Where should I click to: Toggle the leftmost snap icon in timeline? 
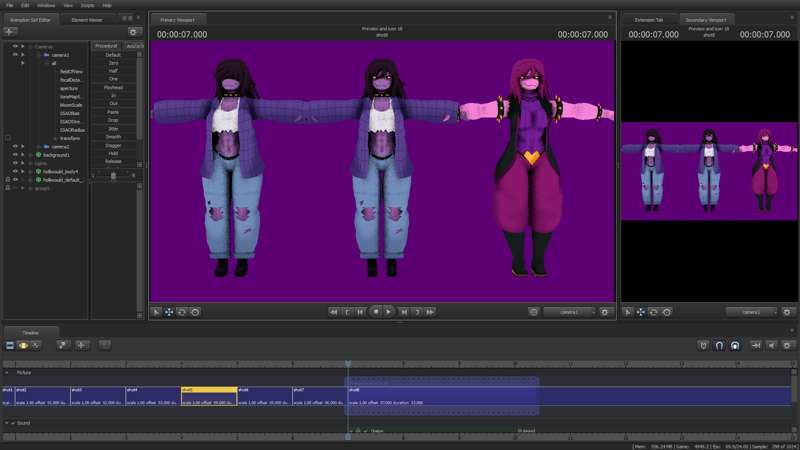click(x=704, y=345)
